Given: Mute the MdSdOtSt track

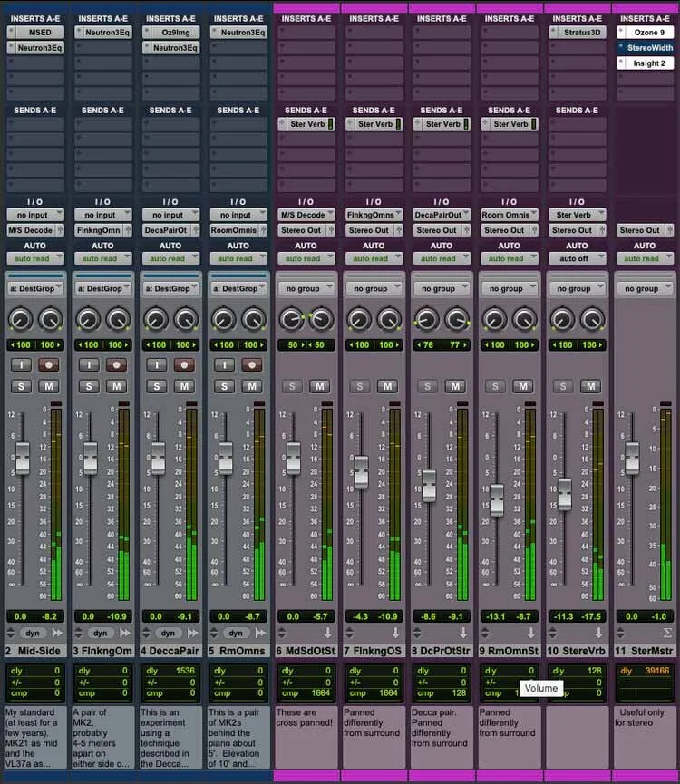Looking at the screenshot, I should click(x=320, y=386).
